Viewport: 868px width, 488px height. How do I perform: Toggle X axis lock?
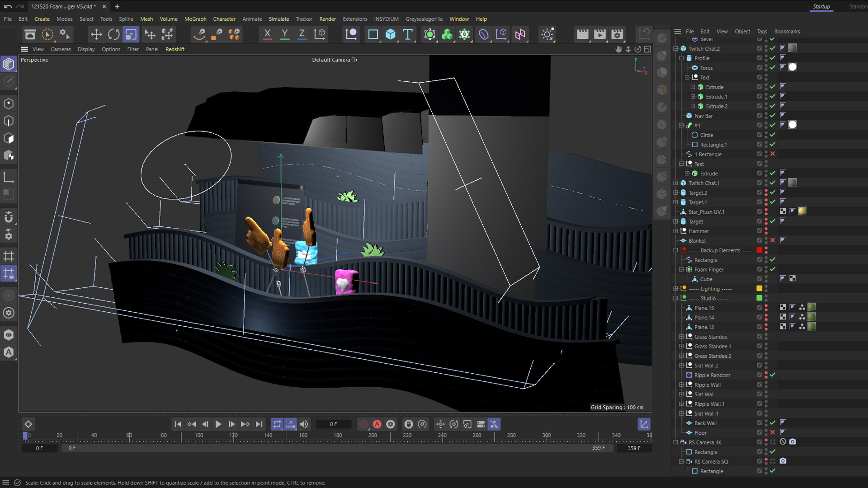267,34
